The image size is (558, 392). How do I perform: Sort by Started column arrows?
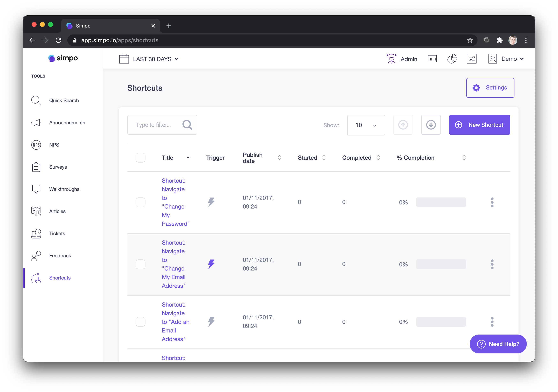pyautogui.click(x=324, y=158)
